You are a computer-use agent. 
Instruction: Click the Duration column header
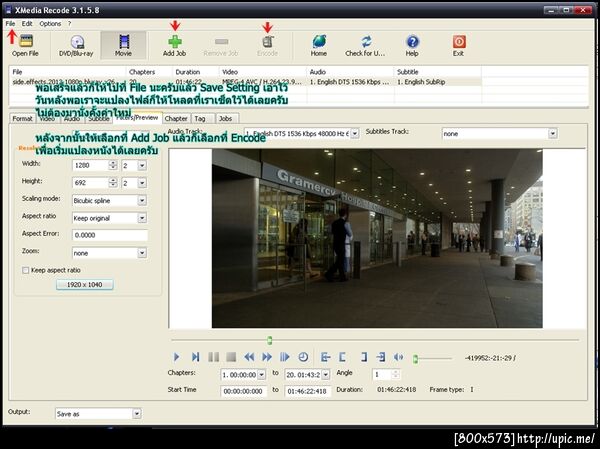coord(196,72)
